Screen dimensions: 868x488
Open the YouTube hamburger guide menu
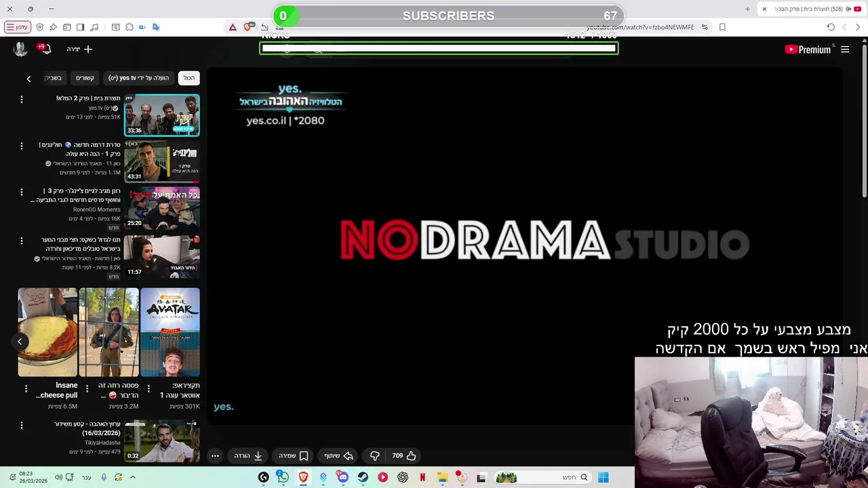coord(845,49)
